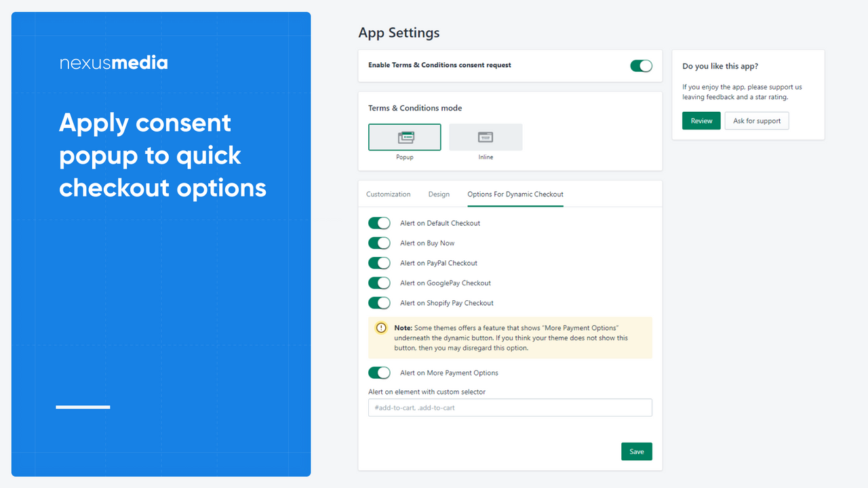Click the exclamation icon in the Note banner

[x=380, y=327]
